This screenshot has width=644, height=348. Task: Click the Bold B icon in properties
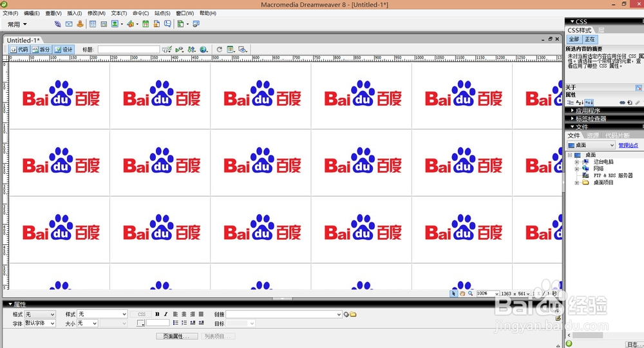pos(157,314)
